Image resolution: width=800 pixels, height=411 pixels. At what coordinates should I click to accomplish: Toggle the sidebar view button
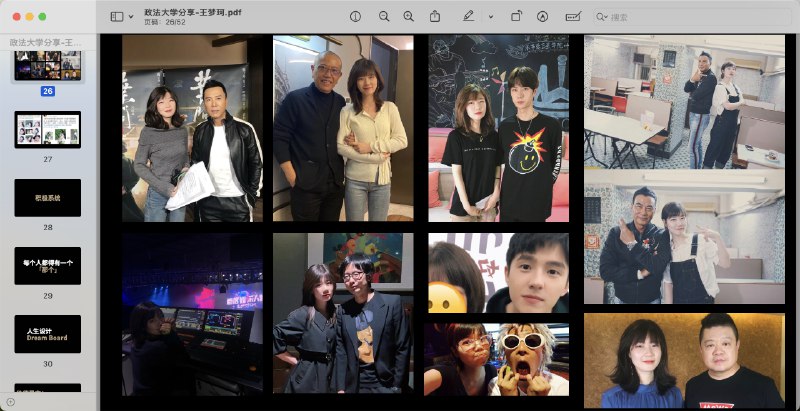click(117, 17)
